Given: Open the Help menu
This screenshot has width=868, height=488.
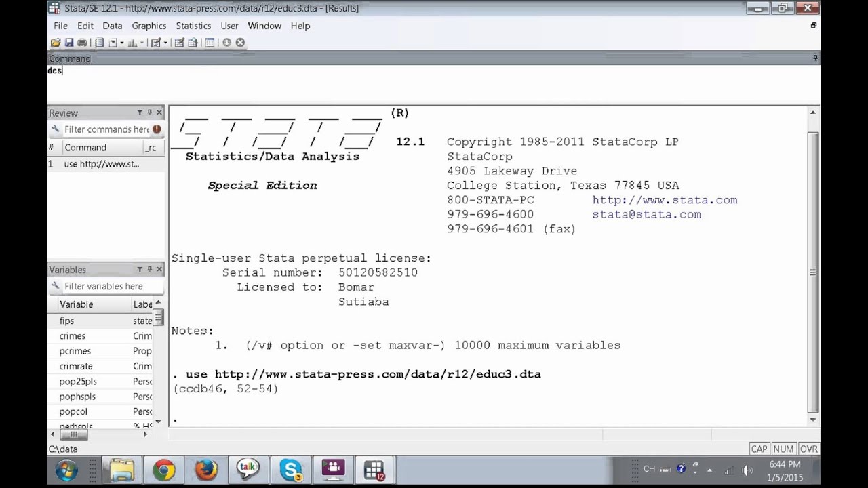Looking at the screenshot, I should [300, 26].
